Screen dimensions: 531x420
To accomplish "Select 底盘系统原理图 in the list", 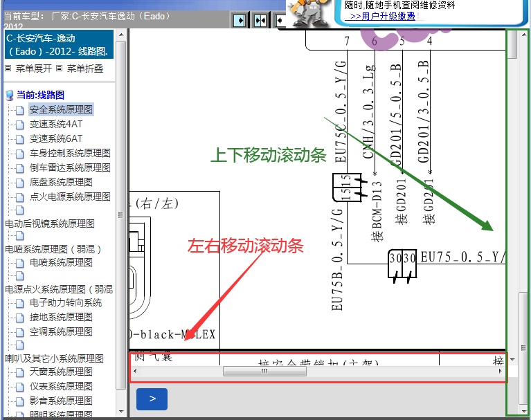I will 61,183.
